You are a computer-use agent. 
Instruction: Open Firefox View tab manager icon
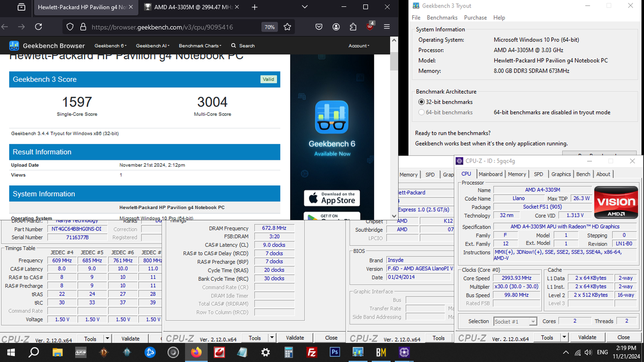coord(21,7)
